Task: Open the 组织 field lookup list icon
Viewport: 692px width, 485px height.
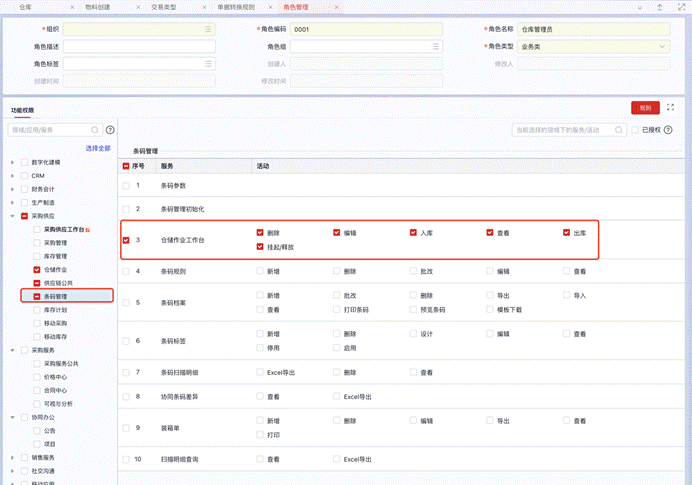Action: (x=208, y=30)
